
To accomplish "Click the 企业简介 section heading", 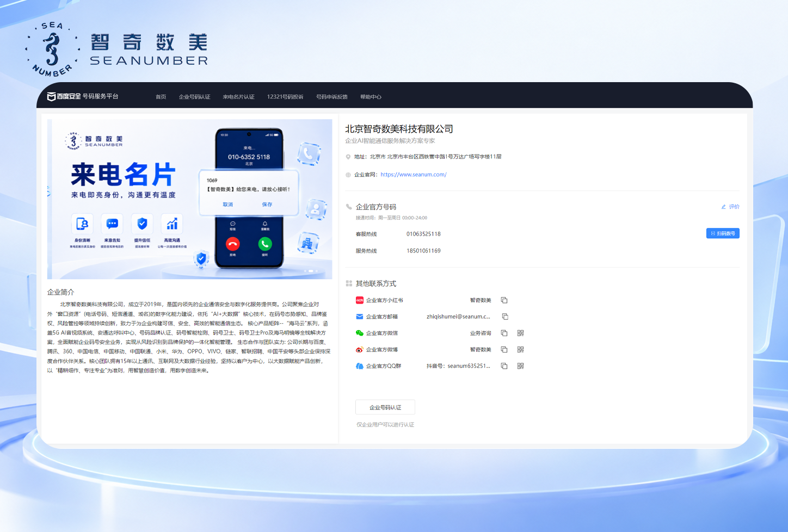I will click(60, 292).
